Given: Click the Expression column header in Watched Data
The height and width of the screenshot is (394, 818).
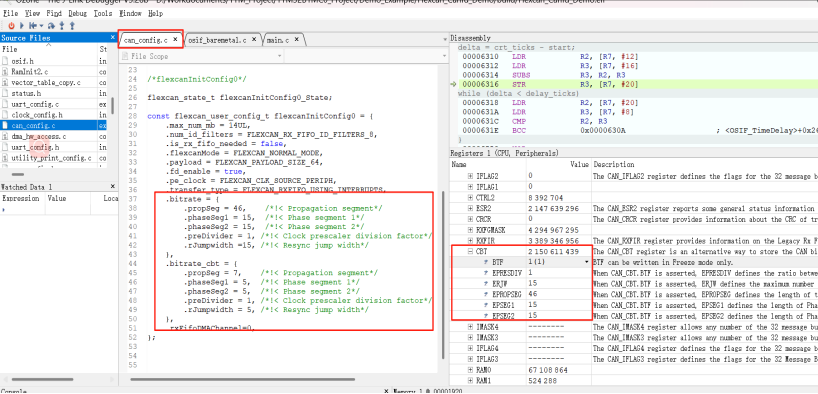Looking at the screenshot, I should (x=21, y=198).
